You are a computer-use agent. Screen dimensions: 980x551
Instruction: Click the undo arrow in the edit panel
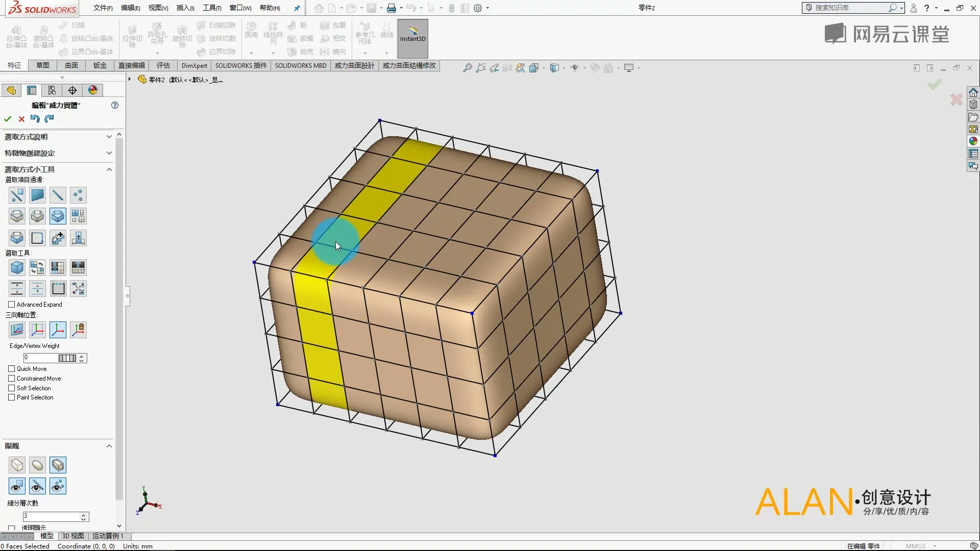(x=35, y=119)
